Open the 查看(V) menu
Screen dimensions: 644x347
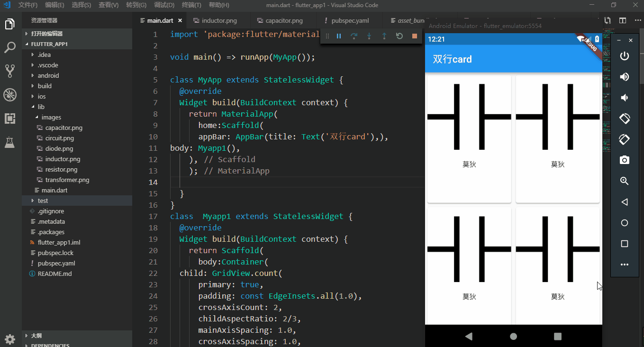point(109,5)
